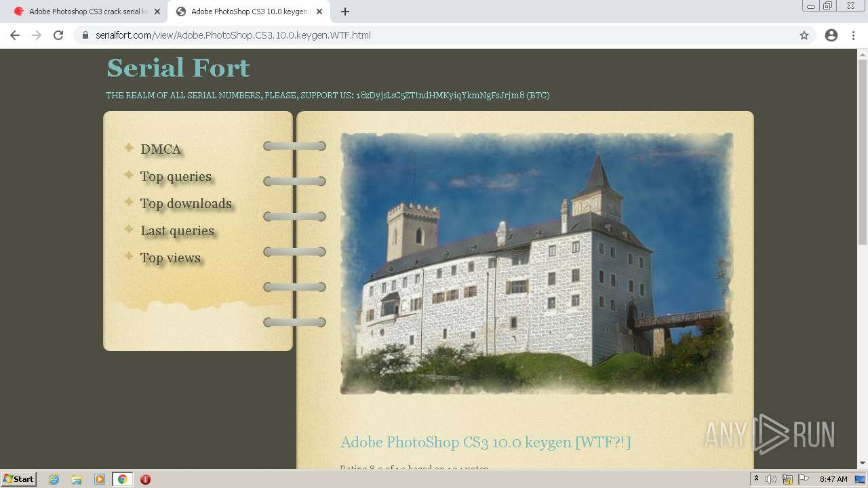Launch Internet Explorer from taskbar
868x488 pixels.
pos(54,479)
